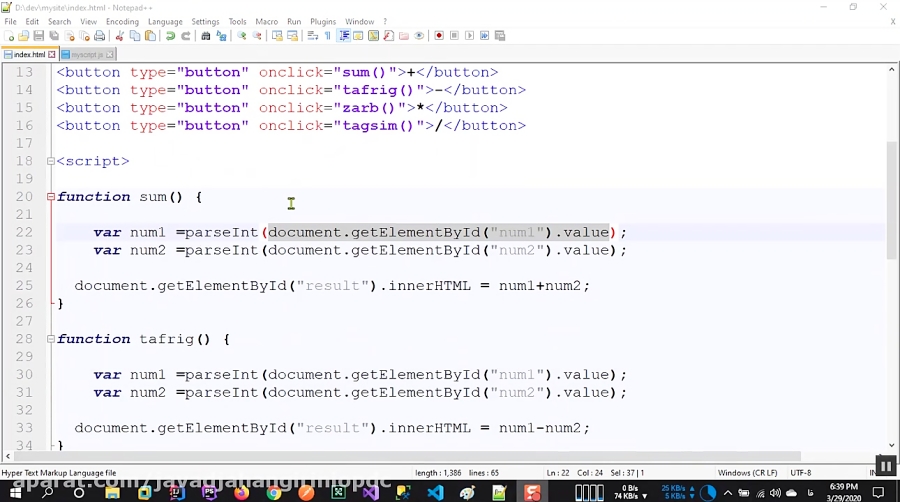Open Find with the binoculars icon
This screenshot has width=900, height=502.
(x=205, y=36)
